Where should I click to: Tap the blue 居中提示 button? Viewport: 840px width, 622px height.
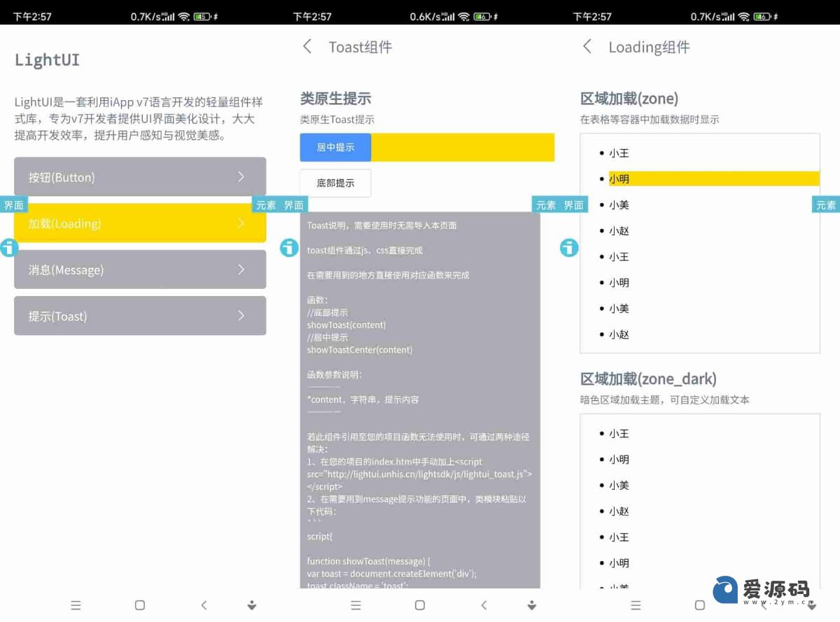(x=335, y=148)
